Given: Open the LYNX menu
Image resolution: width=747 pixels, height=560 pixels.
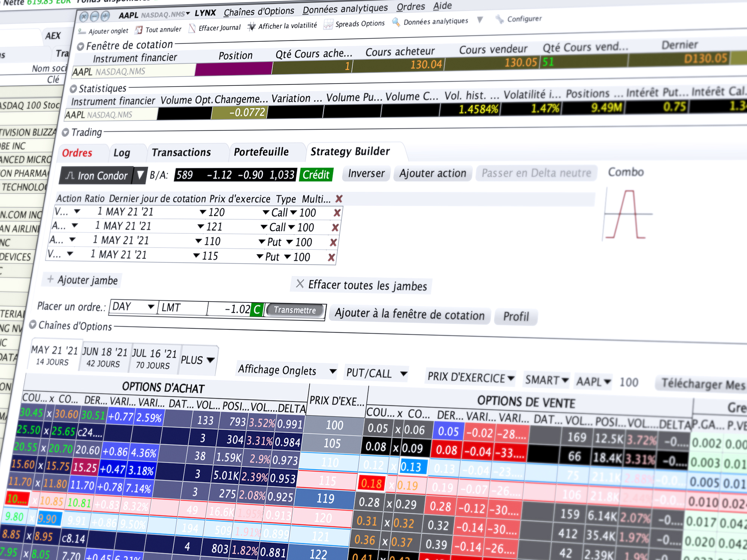Looking at the screenshot, I should click(205, 13).
